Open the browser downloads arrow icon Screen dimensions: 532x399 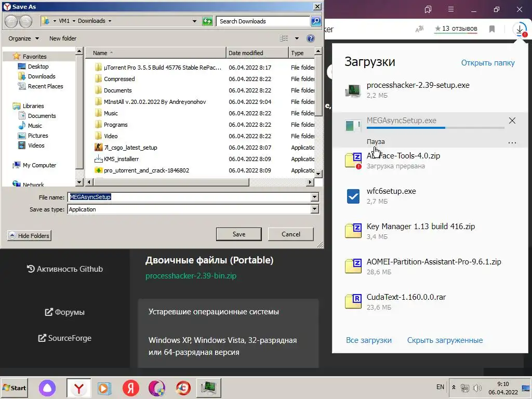520,30
